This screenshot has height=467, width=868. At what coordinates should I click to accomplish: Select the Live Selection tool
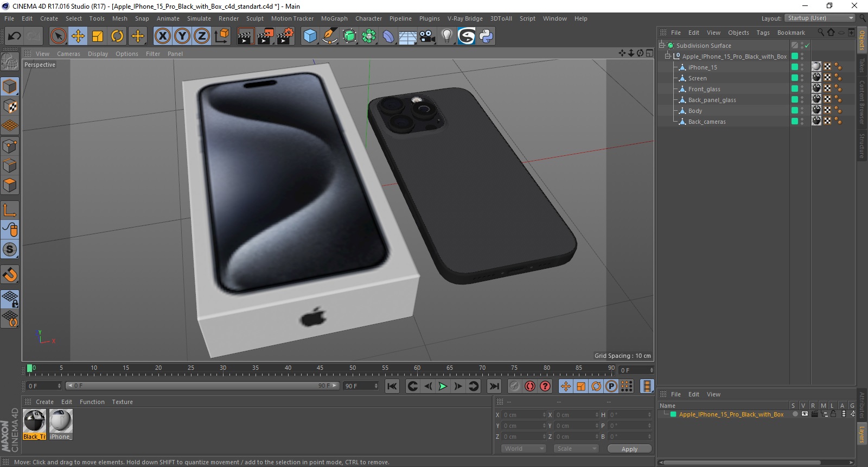click(58, 36)
